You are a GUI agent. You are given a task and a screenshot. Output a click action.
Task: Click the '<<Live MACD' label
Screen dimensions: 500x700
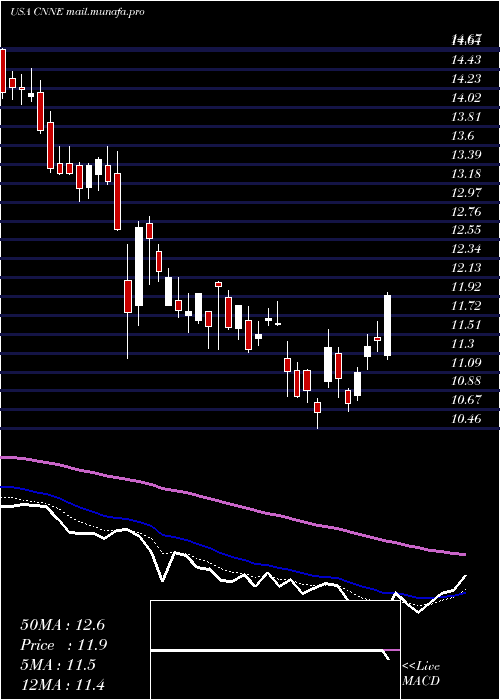(x=421, y=674)
